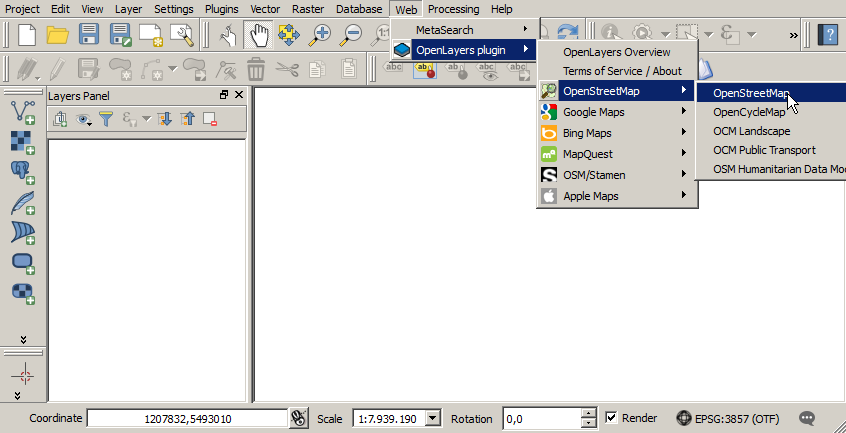Click the Coordinate input field
846x433 pixels.
(188, 418)
